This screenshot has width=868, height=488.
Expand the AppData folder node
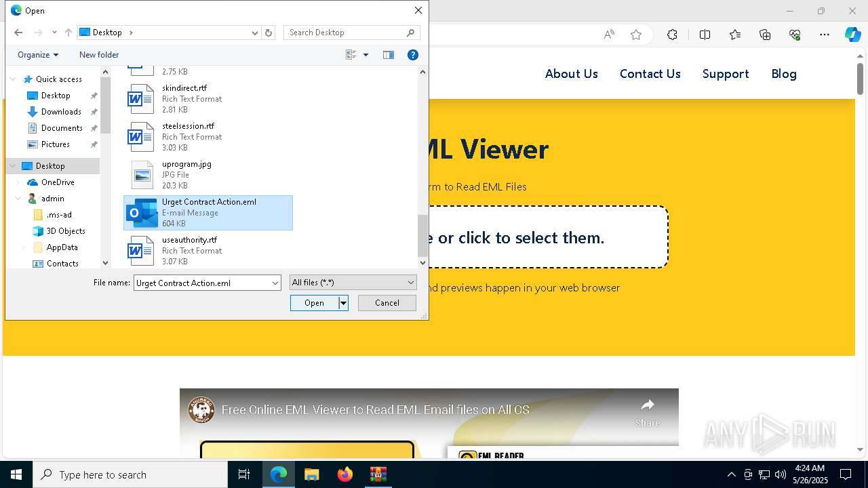coord(24,247)
